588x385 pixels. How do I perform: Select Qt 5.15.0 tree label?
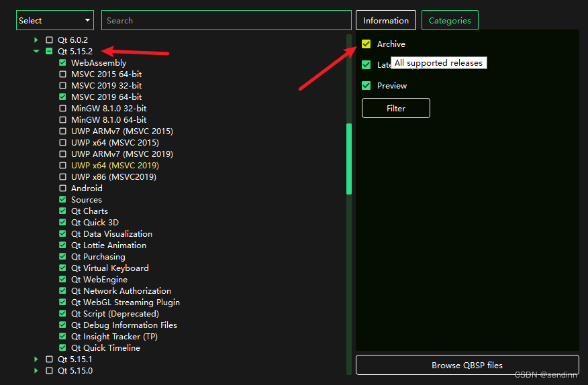click(75, 370)
